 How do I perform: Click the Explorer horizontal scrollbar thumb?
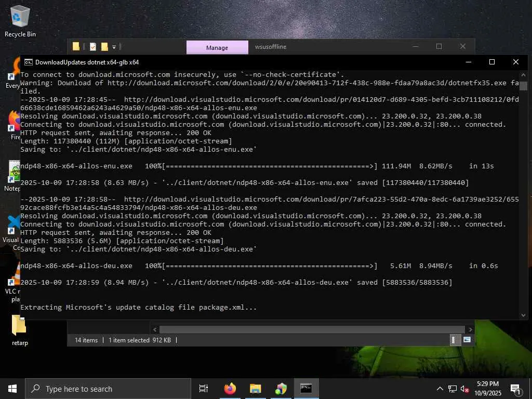(312, 329)
